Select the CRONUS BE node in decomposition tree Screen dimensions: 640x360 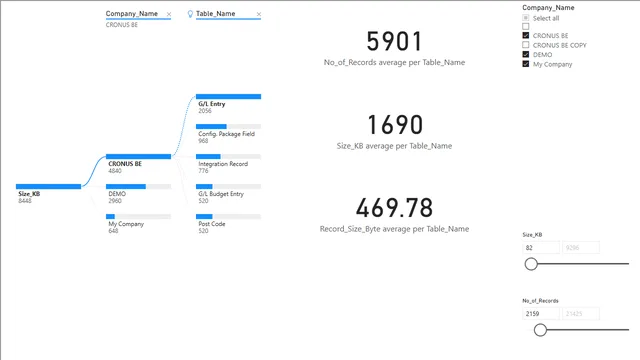click(138, 156)
